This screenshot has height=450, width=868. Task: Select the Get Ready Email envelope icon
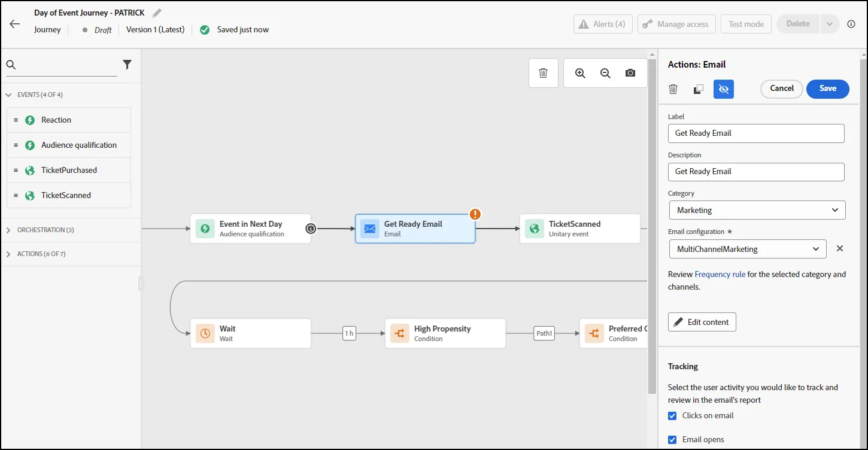369,229
